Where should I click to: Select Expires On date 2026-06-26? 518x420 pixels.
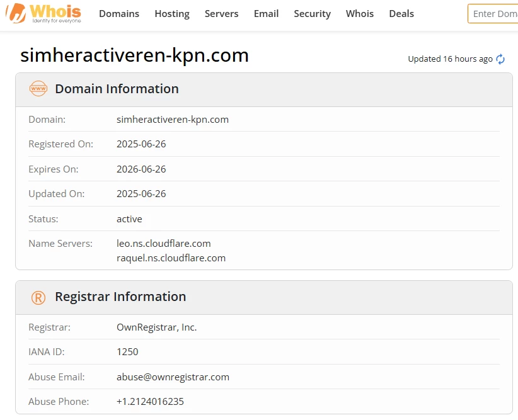pyautogui.click(x=141, y=169)
